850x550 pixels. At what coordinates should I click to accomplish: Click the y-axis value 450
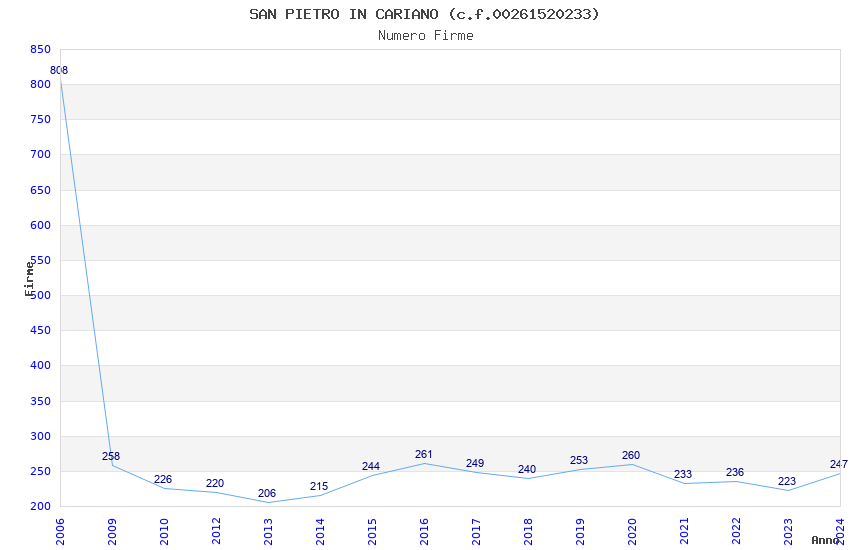40,330
